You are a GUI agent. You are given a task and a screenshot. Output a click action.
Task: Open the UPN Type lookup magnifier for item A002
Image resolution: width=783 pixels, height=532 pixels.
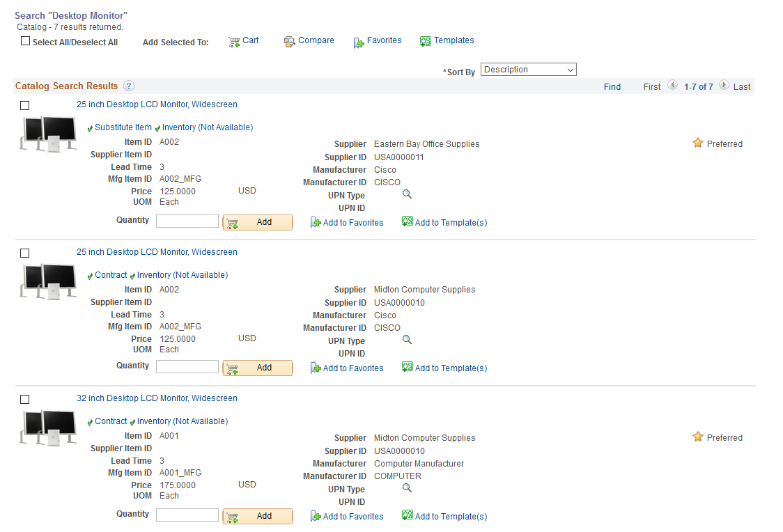tap(407, 194)
